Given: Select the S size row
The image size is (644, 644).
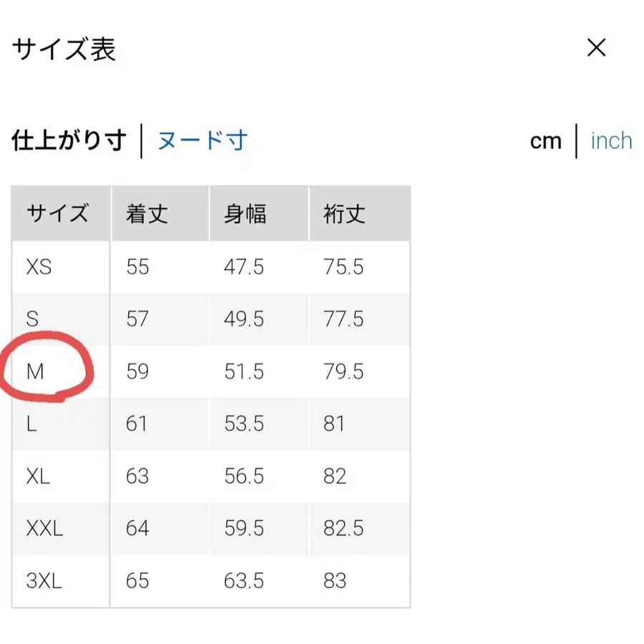Looking at the screenshot, I should [33, 319].
